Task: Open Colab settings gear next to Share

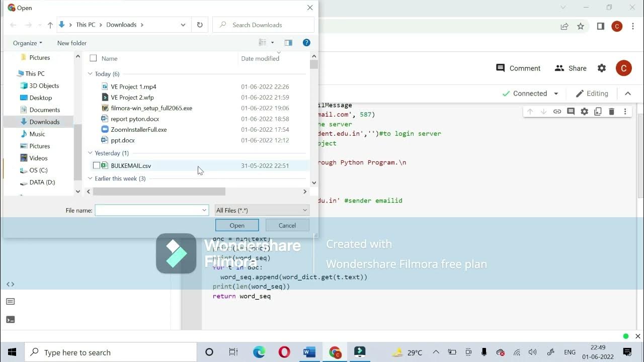Action: tap(602, 68)
